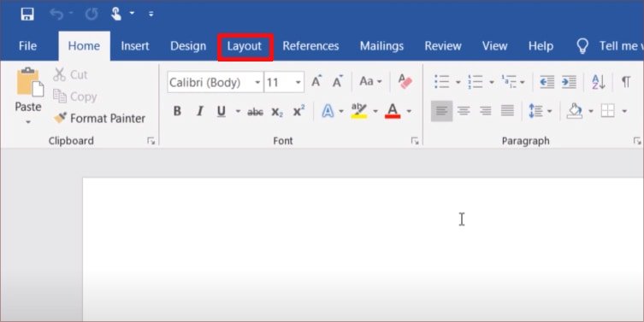Image resolution: width=644 pixels, height=322 pixels.
Task: Click the Copy button
Action: [x=74, y=97]
